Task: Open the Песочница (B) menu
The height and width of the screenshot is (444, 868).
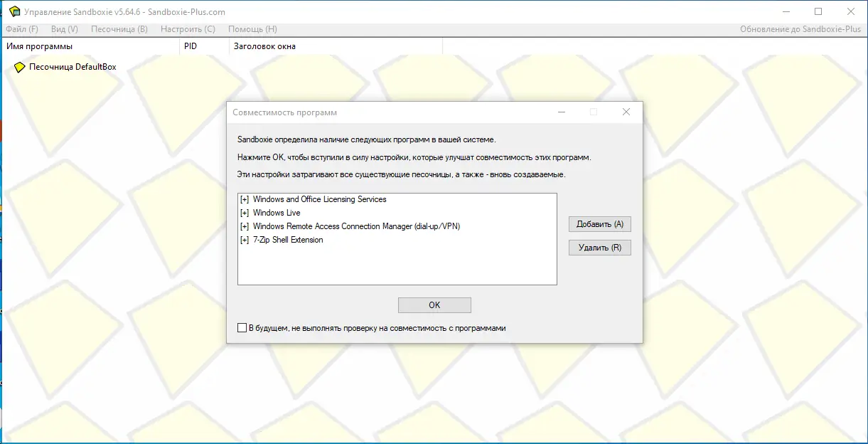Action: click(x=119, y=29)
